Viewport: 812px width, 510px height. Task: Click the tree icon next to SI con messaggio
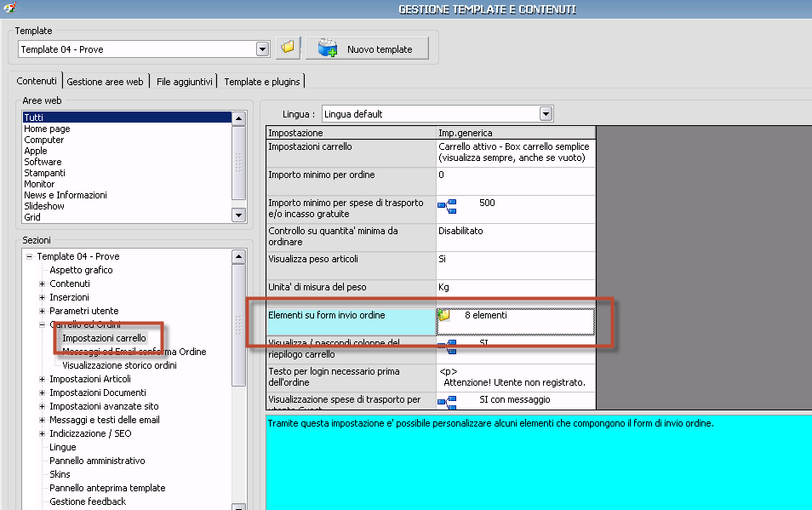tap(448, 402)
